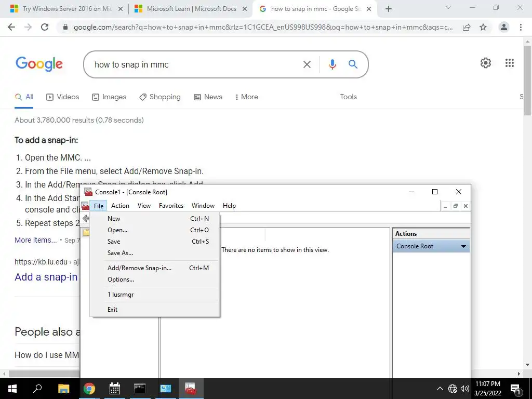Select the Console Root actions header
Viewport: 532px width, 399px height.
tap(431, 246)
